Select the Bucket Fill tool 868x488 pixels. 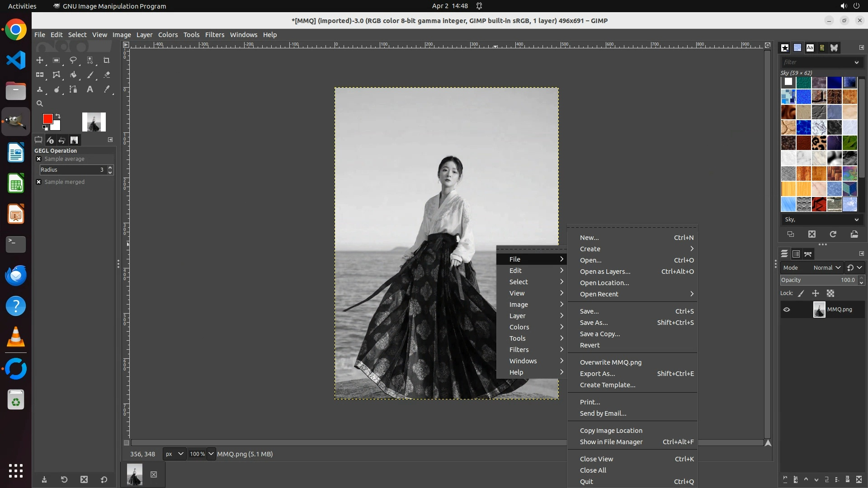click(x=73, y=75)
